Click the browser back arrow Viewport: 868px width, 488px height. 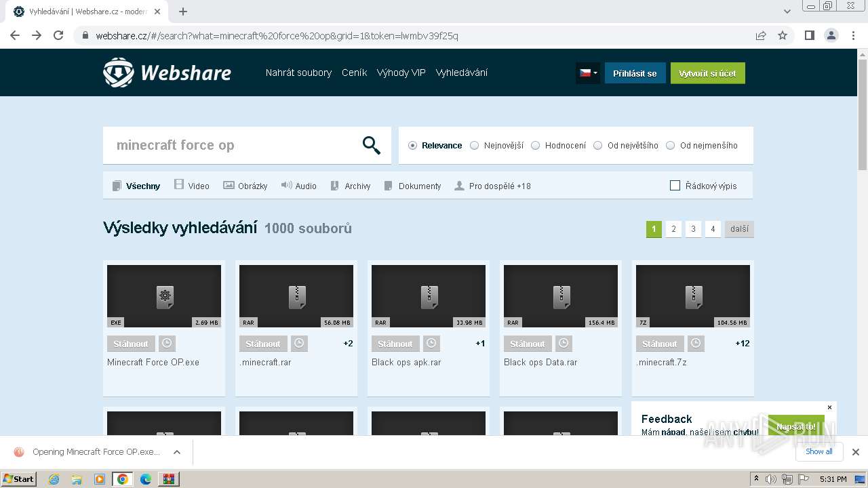[15, 35]
